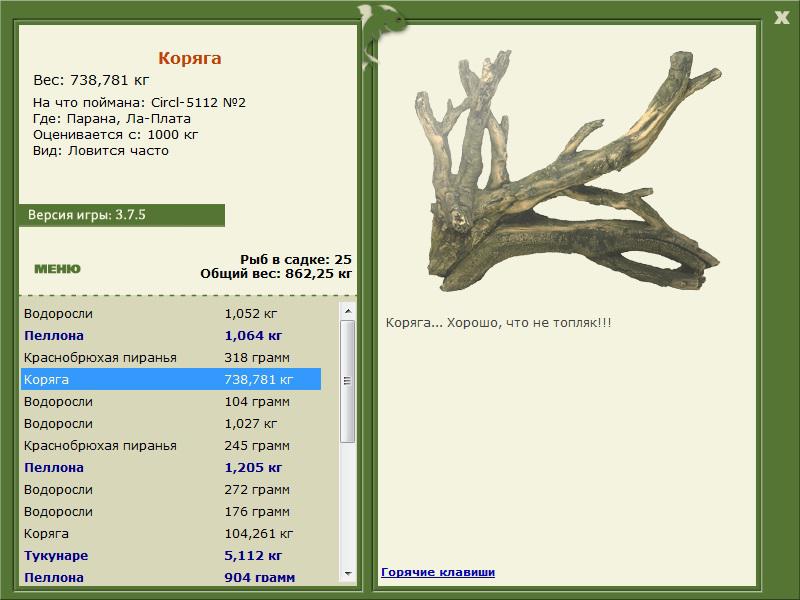Select Водоросли 272 грамм row
Screen dimensions: 800x600
[171, 489]
